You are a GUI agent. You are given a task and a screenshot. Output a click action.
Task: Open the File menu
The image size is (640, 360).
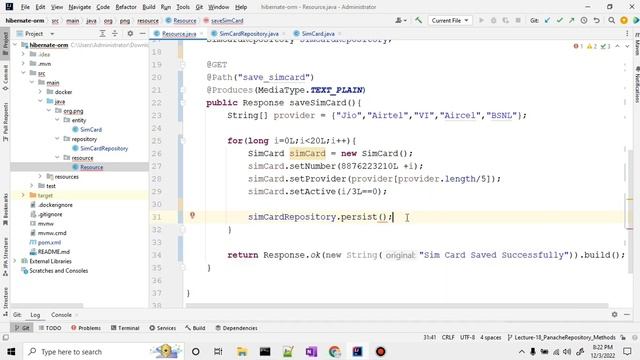[25, 7]
